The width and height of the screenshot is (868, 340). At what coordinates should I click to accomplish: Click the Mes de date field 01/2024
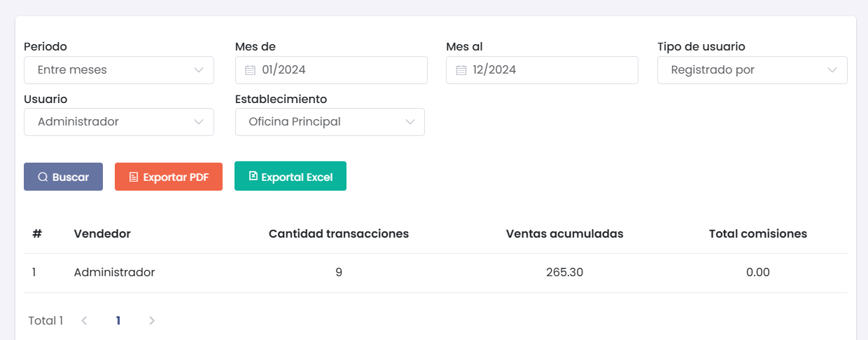coord(331,70)
